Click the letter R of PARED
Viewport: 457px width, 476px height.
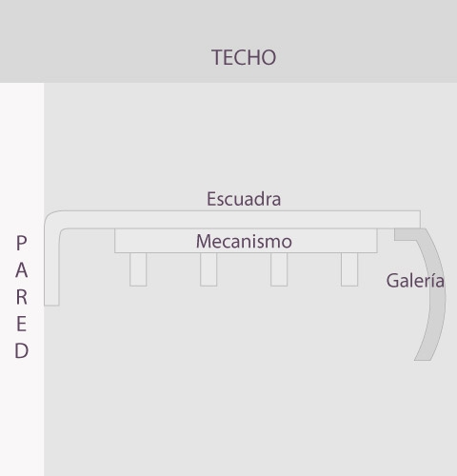[x=21, y=297]
